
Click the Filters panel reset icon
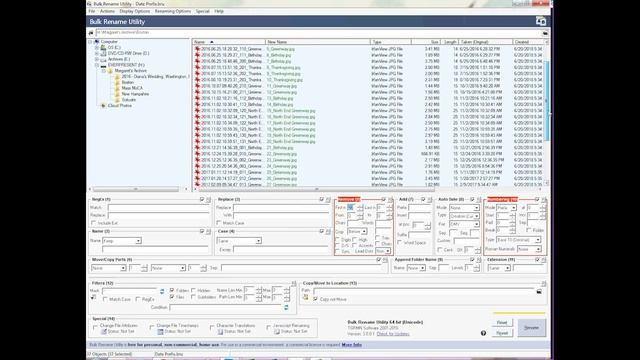pos(293,283)
